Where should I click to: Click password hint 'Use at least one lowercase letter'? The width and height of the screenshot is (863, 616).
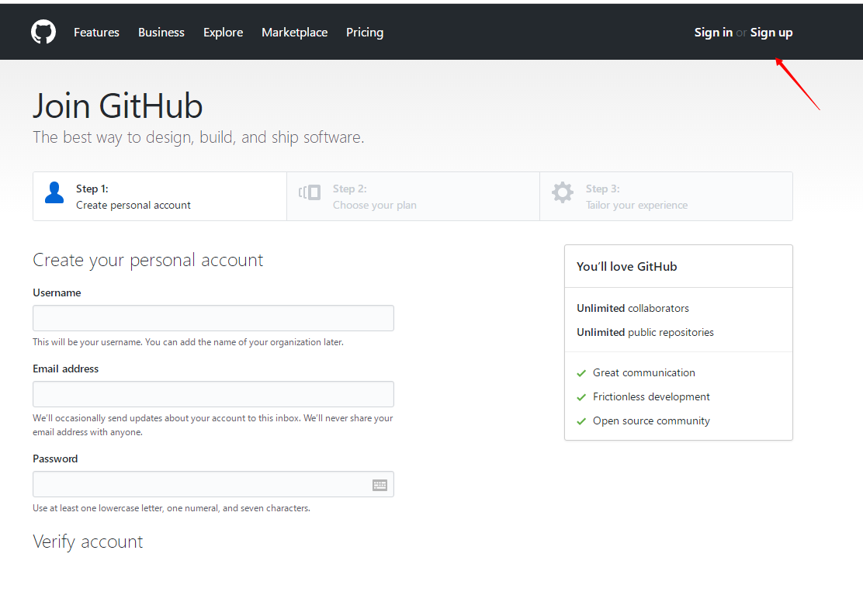click(x=172, y=508)
